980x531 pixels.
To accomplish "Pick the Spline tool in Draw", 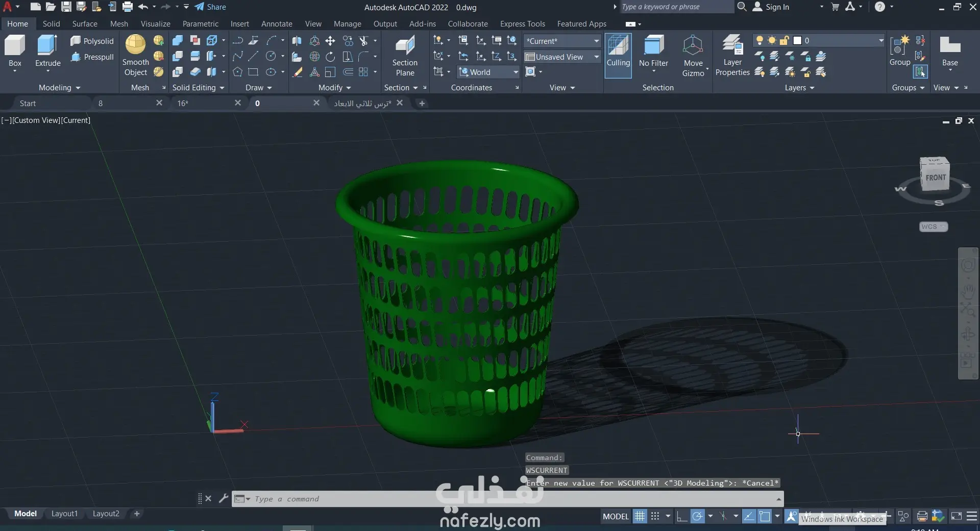I will coord(237,57).
